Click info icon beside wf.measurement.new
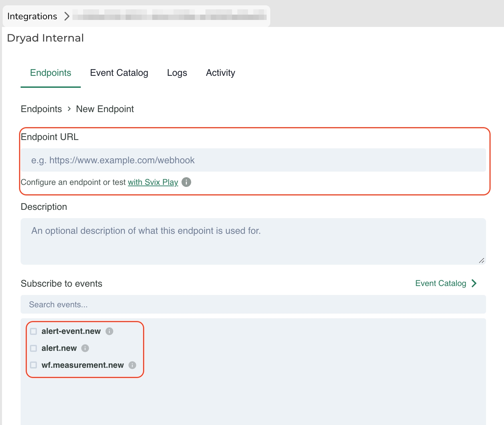504x425 pixels. [132, 365]
